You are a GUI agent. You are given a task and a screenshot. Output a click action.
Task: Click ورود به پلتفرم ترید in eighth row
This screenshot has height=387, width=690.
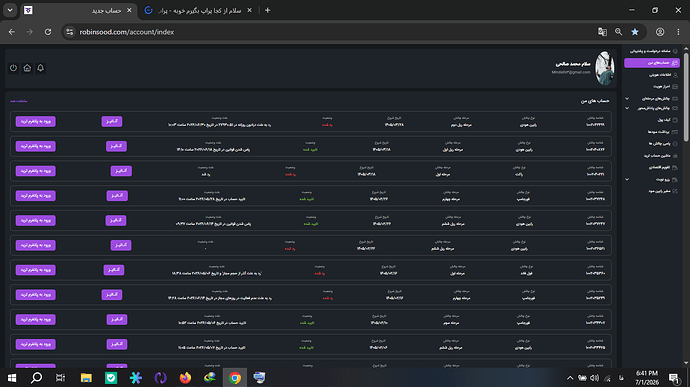[x=36, y=295]
